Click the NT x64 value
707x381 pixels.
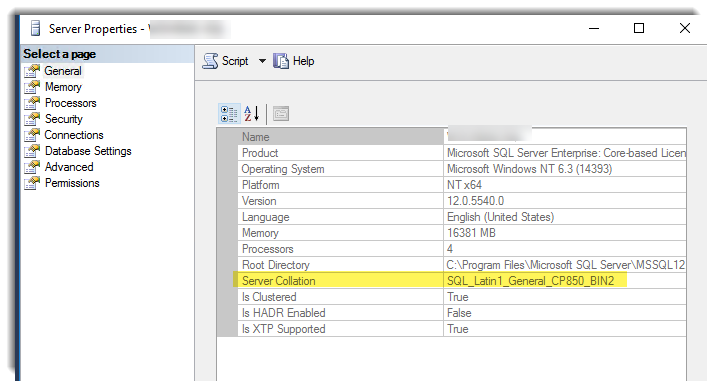click(464, 185)
